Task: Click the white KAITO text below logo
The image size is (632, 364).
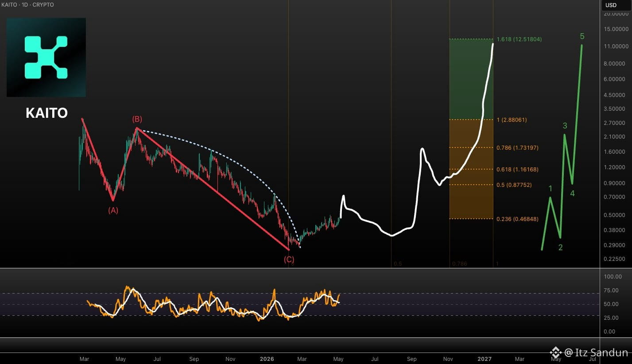Action: tap(47, 113)
